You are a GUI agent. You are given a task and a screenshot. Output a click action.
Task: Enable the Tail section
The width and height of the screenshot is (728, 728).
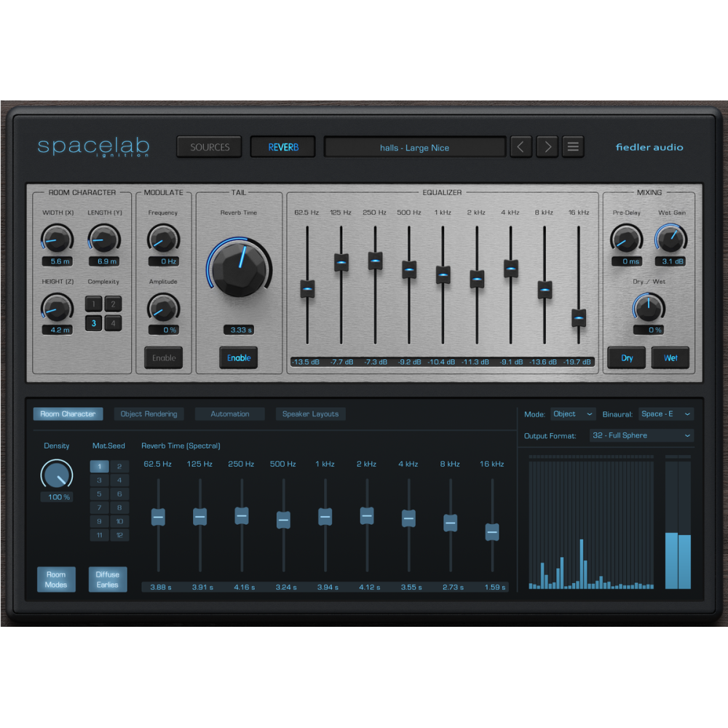click(x=239, y=357)
